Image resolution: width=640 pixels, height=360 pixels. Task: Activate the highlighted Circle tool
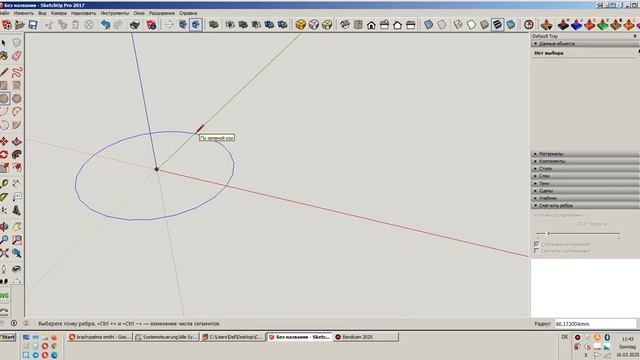pyautogui.click(x=4, y=99)
